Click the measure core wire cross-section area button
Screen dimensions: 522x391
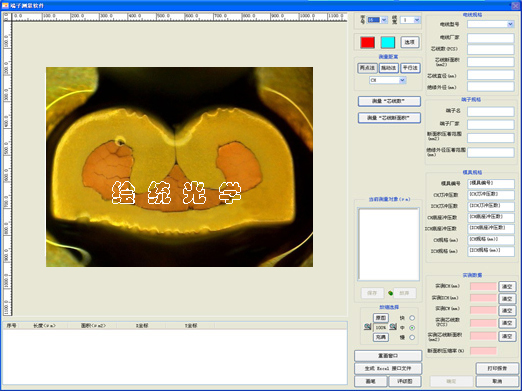click(389, 118)
